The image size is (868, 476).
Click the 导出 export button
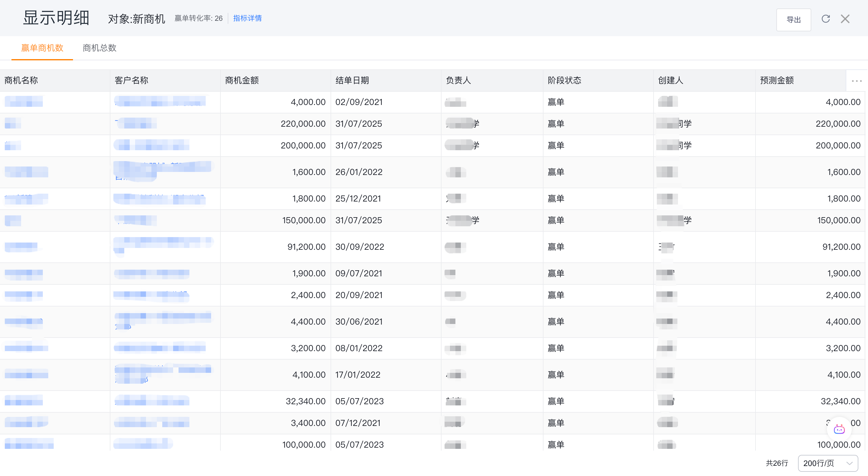click(x=793, y=20)
